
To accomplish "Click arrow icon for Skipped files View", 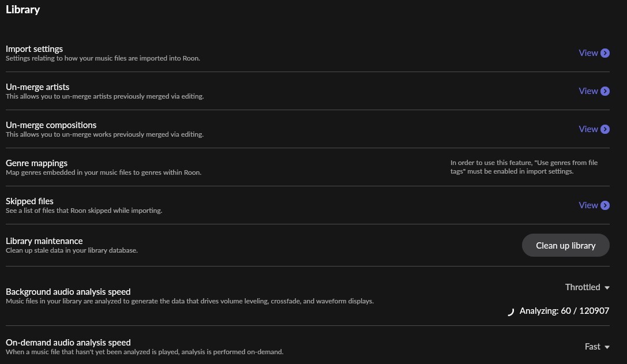I will [x=605, y=205].
